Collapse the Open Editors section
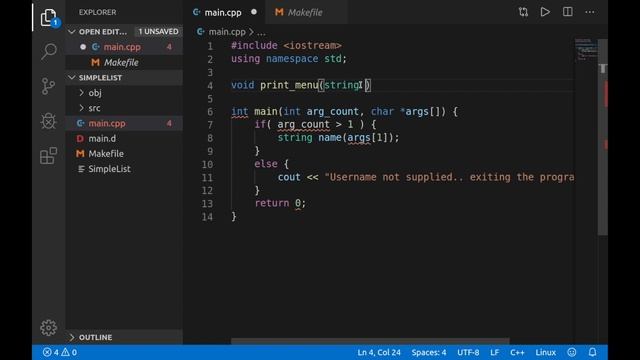 point(72,31)
